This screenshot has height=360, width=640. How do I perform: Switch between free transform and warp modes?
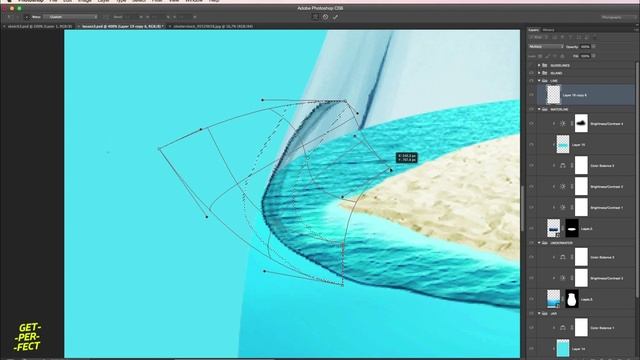(315, 17)
